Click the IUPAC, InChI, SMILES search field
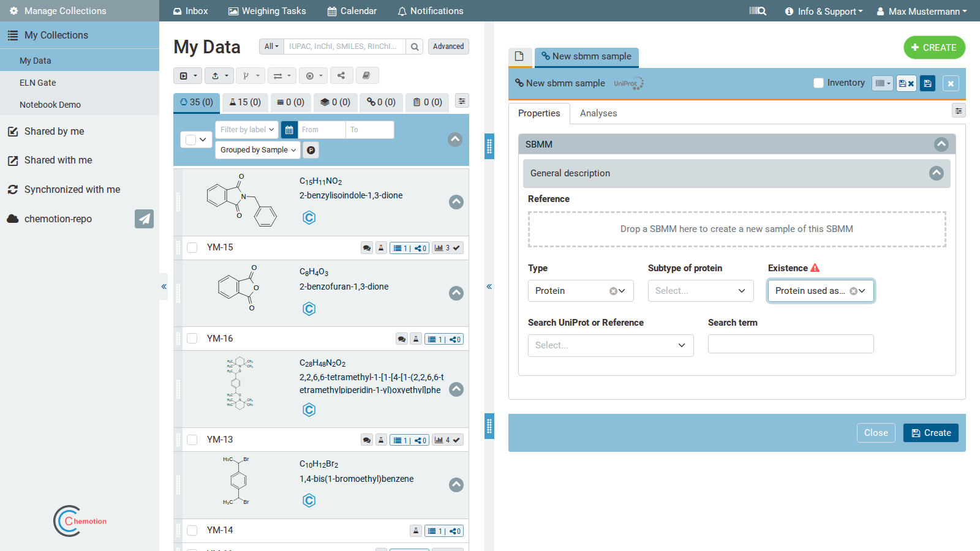This screenshot has width=980, height=551. (344, 47)
